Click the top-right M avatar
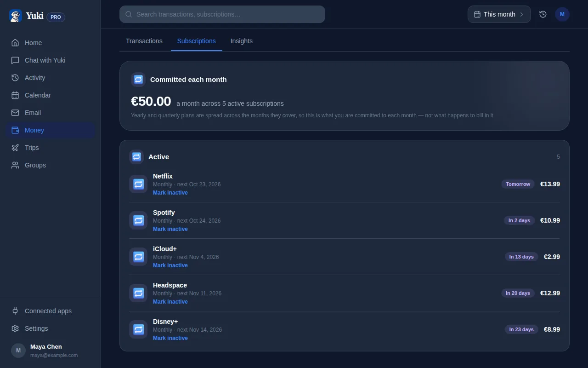Screen dimensions: 588x368 point(562,14)
